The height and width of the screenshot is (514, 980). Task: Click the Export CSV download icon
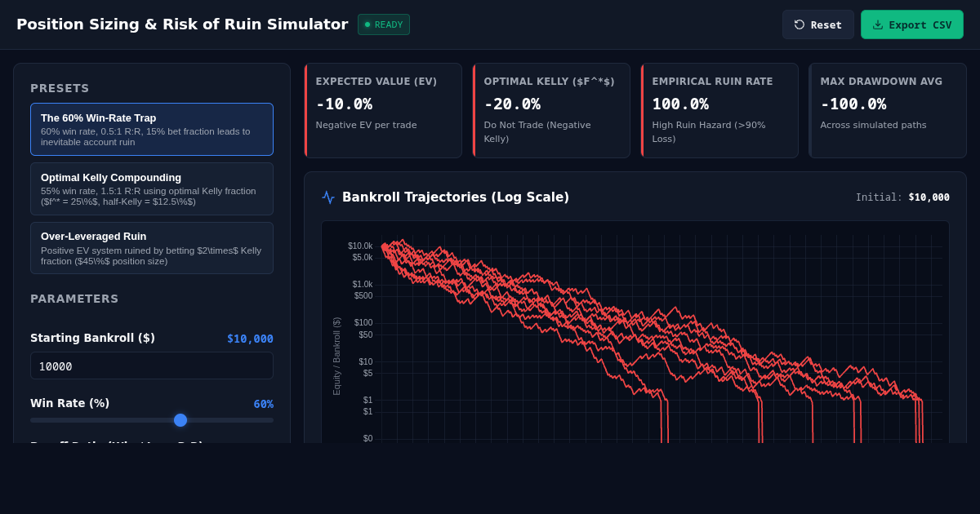point(878,24)
